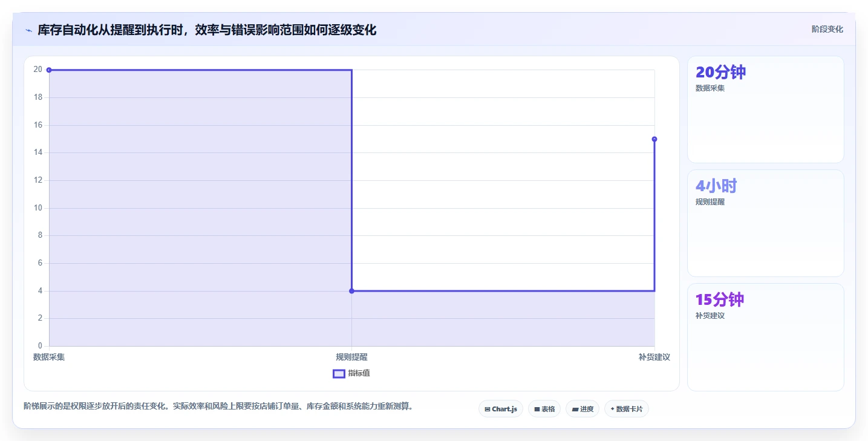Click the 表格 tag icon
868x441 pixels.
click(x=537, y=410)
